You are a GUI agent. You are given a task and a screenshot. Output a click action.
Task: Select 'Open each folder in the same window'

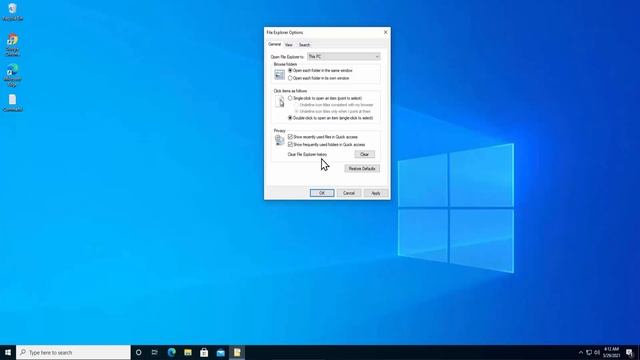pos(320,71)
